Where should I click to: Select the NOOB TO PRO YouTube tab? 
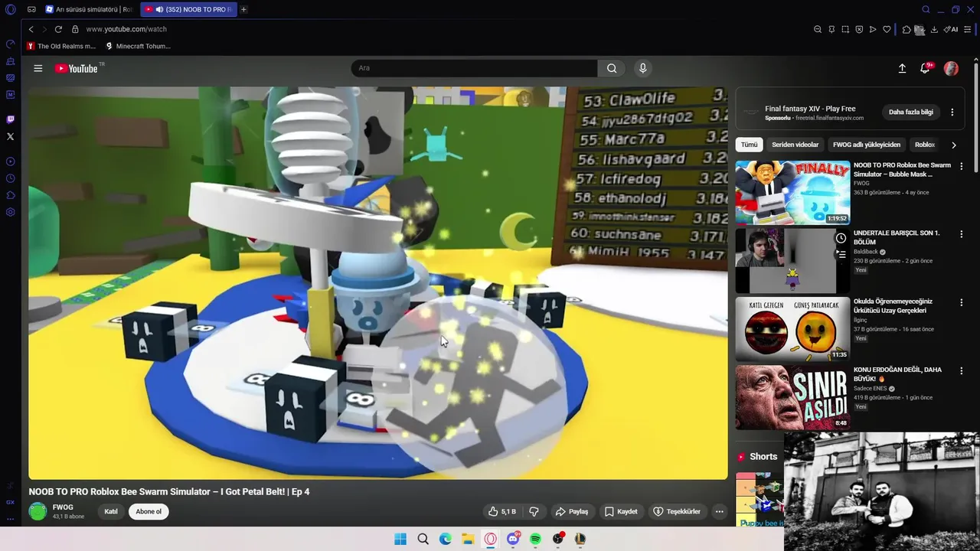pos(189,10)
